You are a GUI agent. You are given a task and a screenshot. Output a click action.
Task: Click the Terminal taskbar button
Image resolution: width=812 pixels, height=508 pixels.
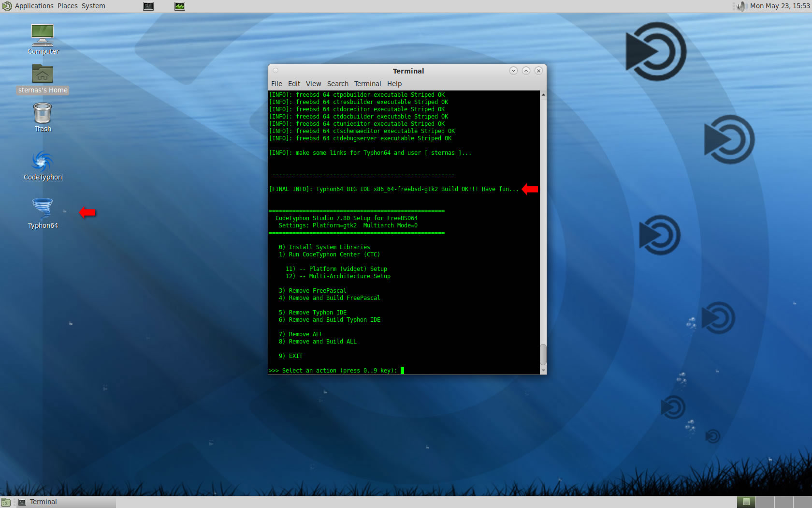point(66,502)
